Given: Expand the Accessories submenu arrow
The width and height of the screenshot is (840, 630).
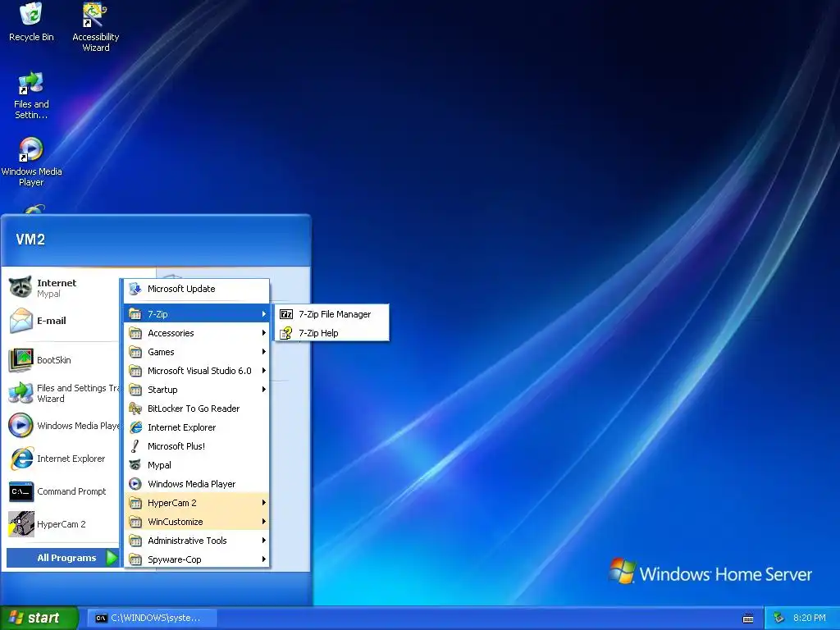Looking at the screenshot, I should (263, 333).
